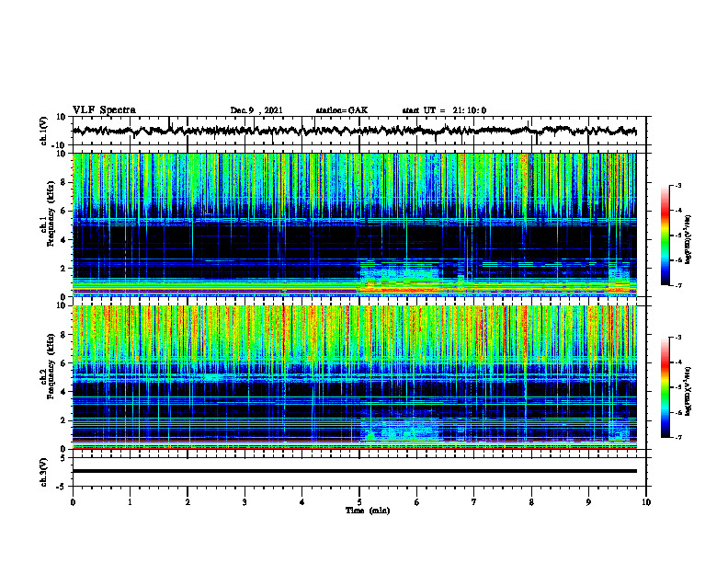
Task: Click the "3" tick label on the time axis
Action: pos(245,502)
